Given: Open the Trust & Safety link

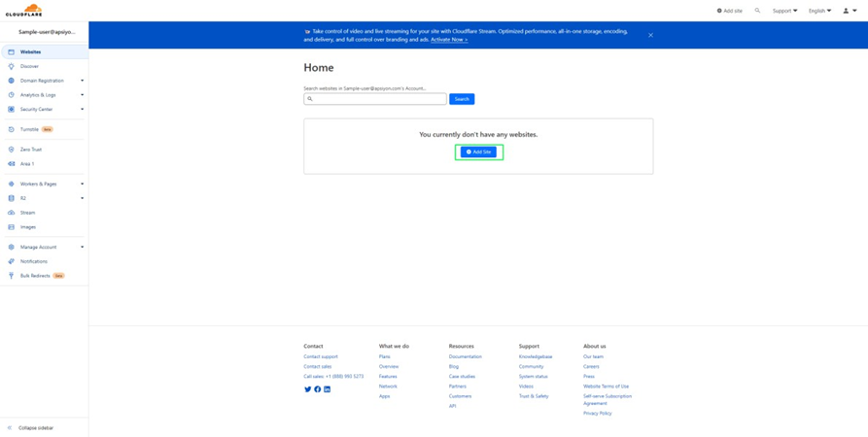Looking at the screenshot, I should (534, 396).
